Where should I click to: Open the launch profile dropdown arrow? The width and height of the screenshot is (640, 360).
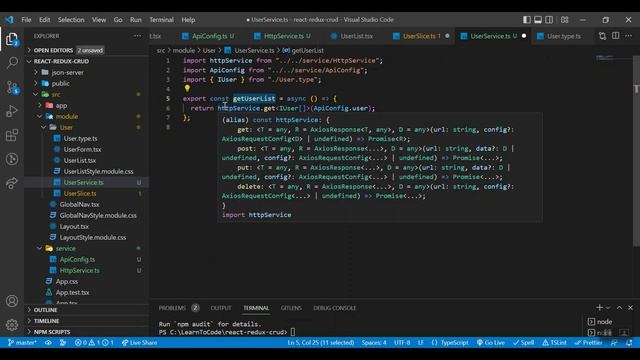tap(608, 308)
